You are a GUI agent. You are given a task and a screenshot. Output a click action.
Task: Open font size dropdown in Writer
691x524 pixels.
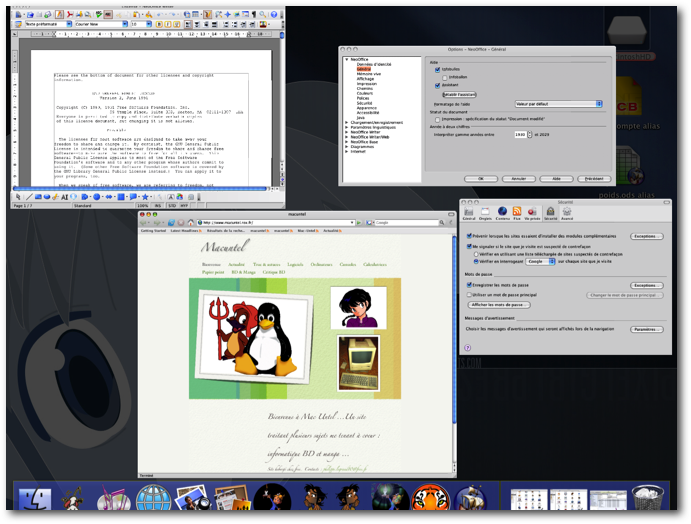(149, 24)
